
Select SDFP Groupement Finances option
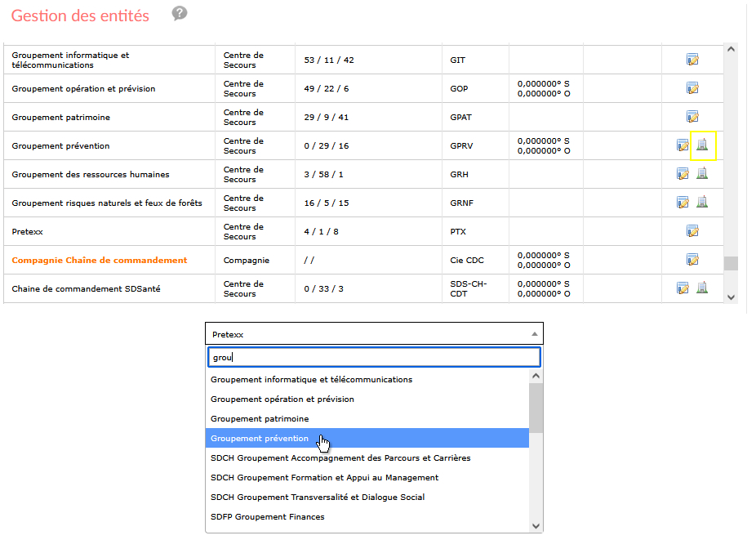point(367,517)
